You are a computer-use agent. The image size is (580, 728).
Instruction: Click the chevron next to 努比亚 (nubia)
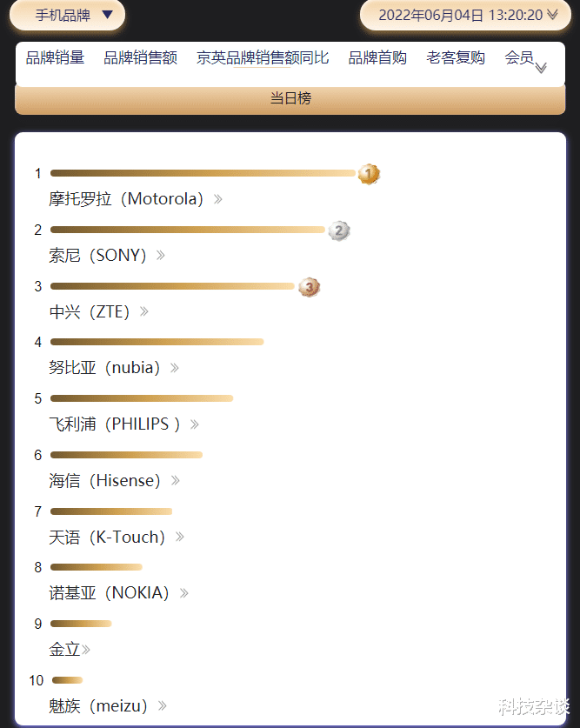pos(175,368)
